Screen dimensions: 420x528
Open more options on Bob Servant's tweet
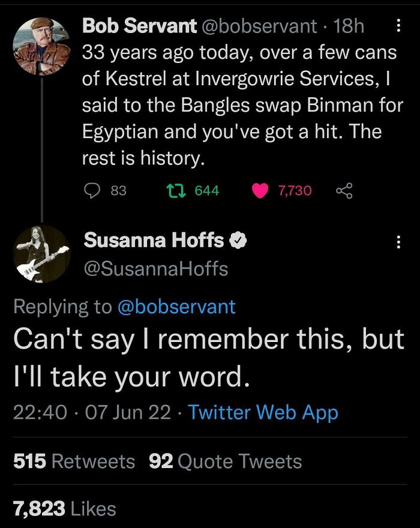(x=396, y=26)
